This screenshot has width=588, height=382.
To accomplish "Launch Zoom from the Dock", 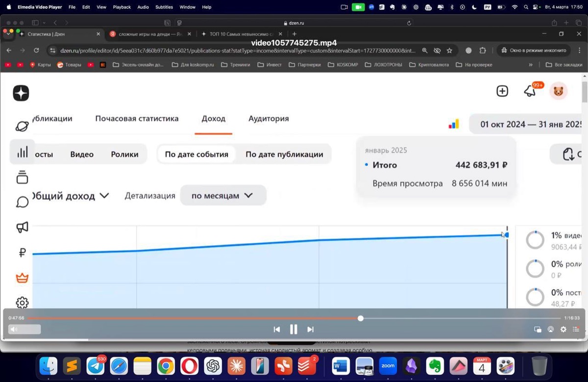I will pos(388,366).
